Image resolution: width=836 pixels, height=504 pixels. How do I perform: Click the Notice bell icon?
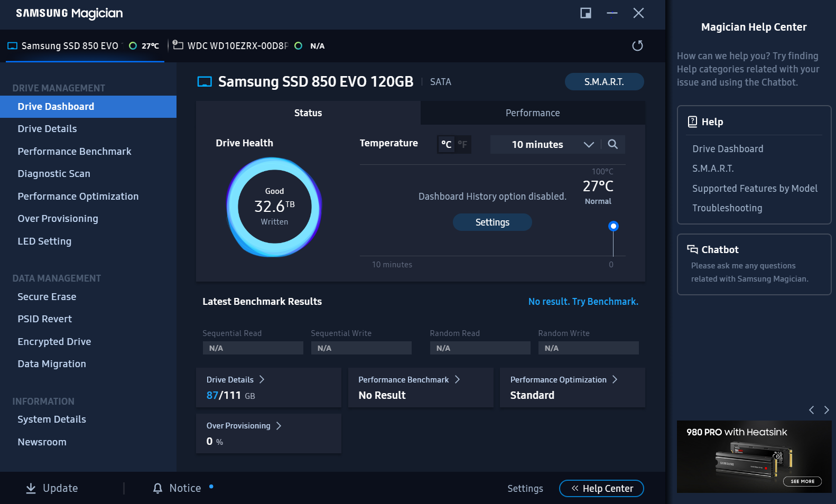(157, 488)
